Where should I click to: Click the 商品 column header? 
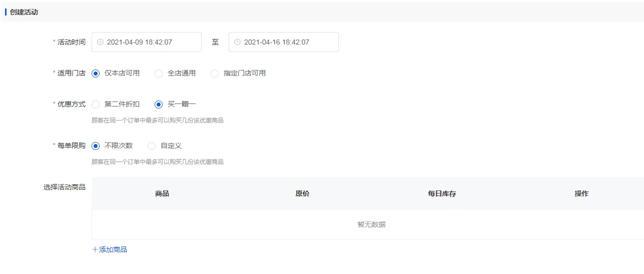coord(162,193)
